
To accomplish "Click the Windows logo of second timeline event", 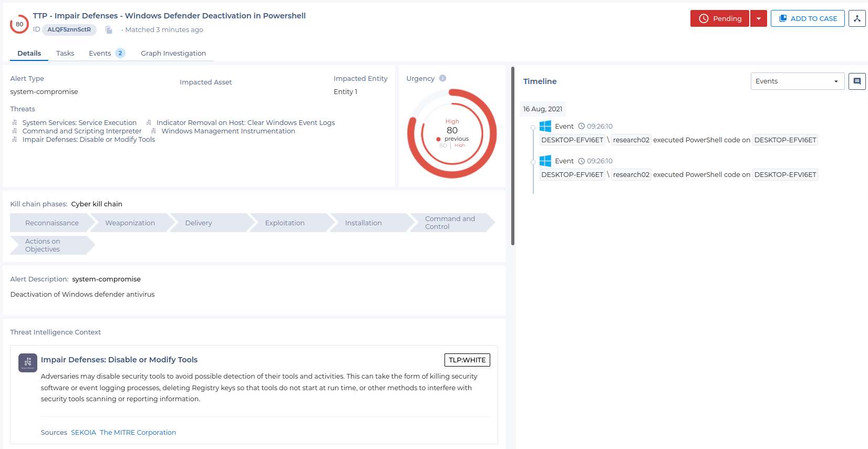I will [545, 161].
